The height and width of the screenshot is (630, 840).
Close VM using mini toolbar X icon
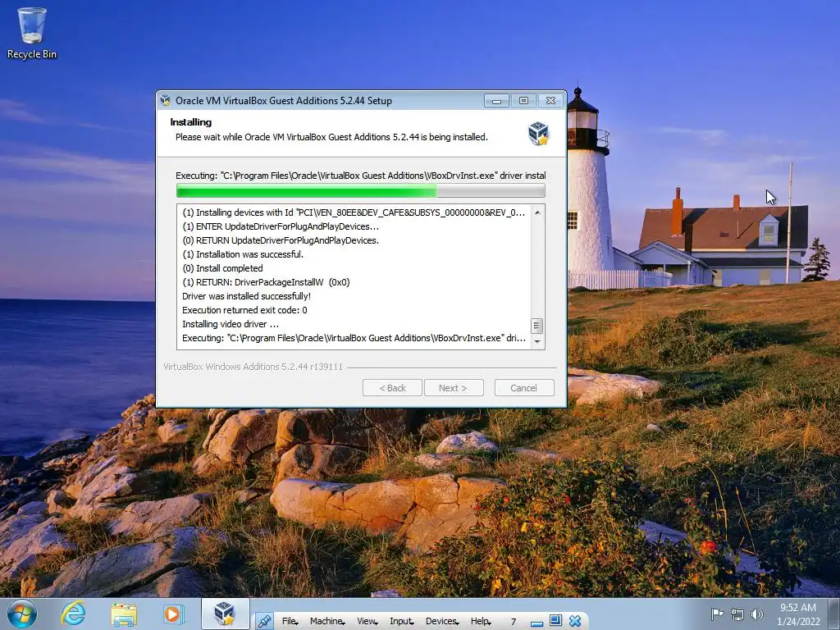click(575, 621)
